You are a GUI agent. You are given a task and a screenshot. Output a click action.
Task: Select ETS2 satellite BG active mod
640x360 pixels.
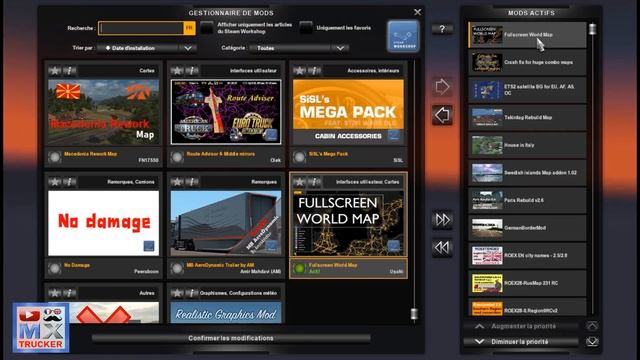527,90
